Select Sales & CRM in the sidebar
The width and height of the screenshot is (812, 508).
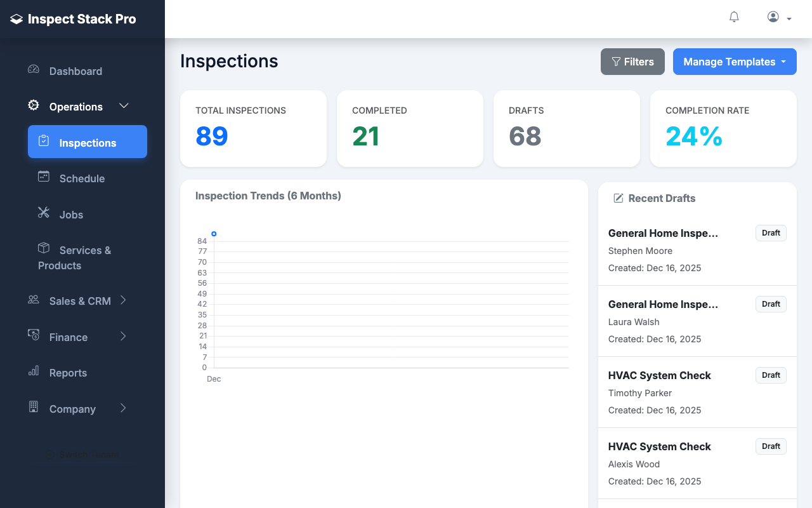tap(79, 300)
